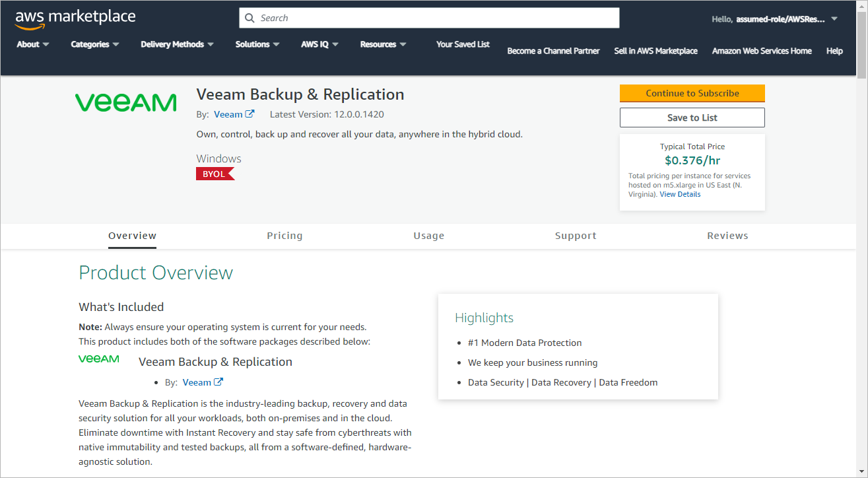868x478 pixels.
Task: Click the AWS Marketplace logo
Action: click(x=75, y=18)
